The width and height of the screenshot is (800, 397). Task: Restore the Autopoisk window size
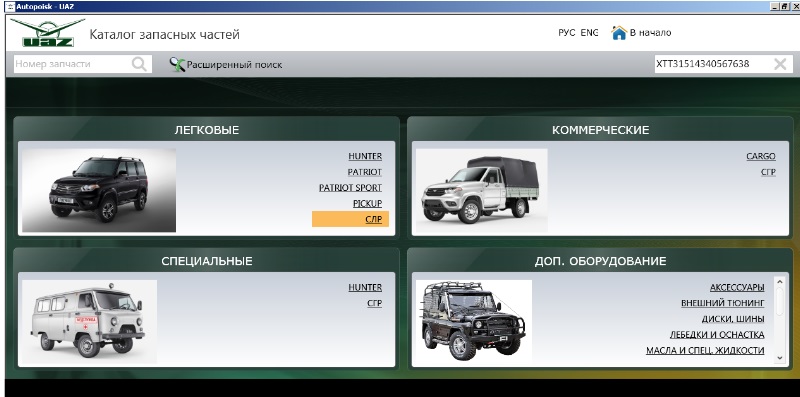tap(784, 6)
